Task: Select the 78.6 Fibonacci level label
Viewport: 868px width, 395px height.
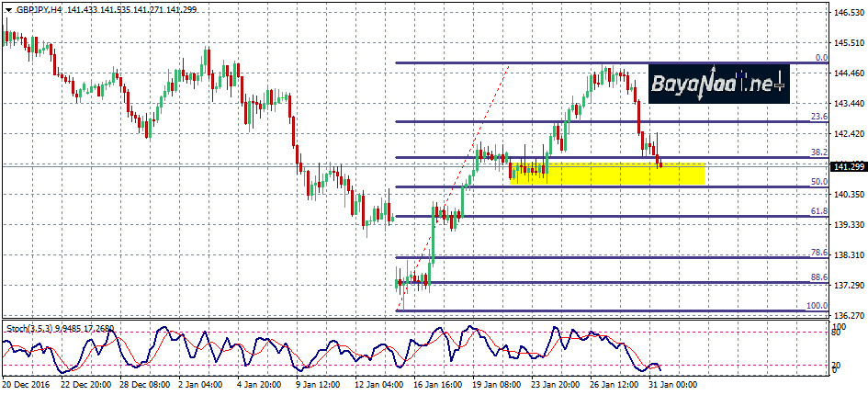Action: pyautogui.click(x=819, y=252)
